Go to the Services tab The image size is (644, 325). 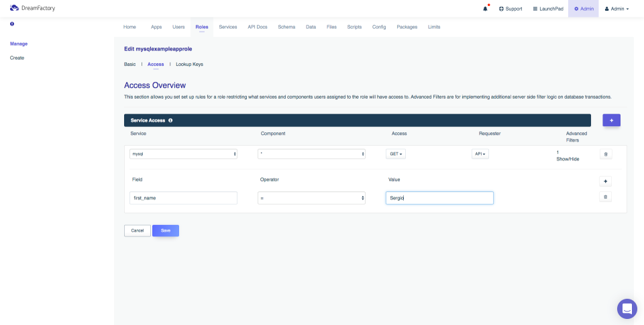(227, 27)
